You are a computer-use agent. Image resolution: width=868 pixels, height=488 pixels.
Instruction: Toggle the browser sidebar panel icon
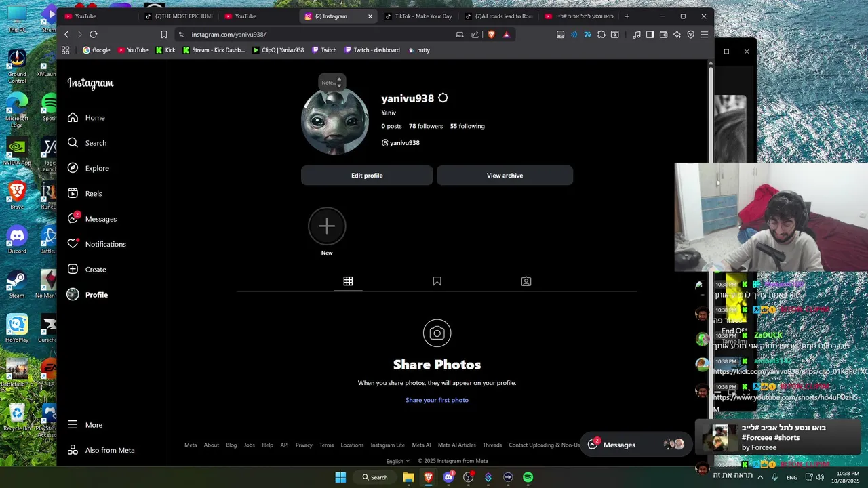click(650, 35)
